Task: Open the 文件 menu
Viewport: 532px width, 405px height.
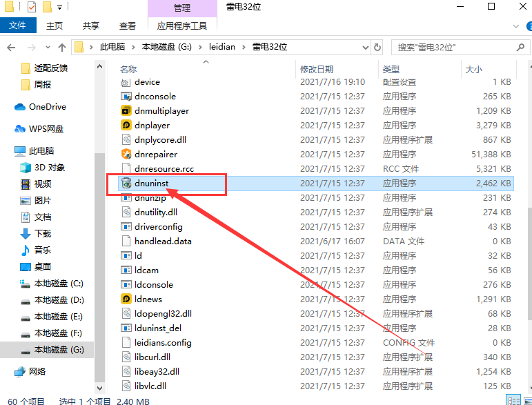Action: [17, 26]
